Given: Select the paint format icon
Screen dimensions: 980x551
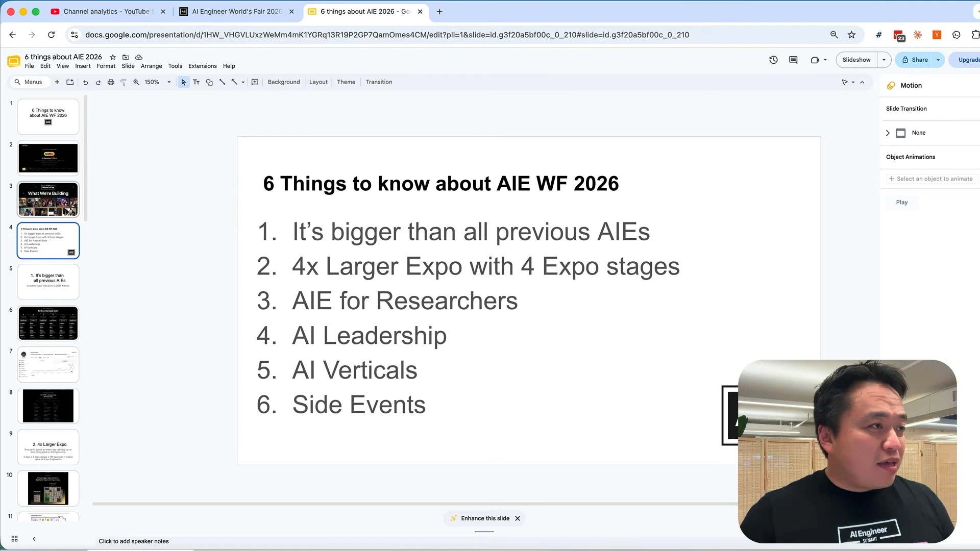Looking at the screenshot, I should click(123, 82).
